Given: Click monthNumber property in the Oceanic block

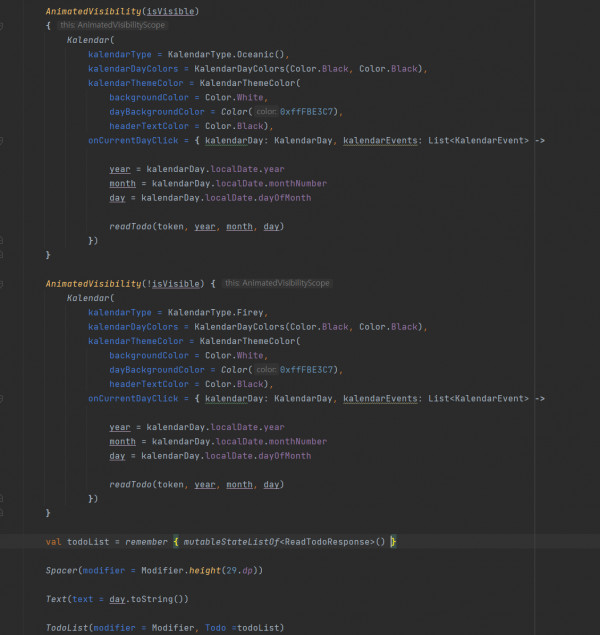Looking at the screenshot, I should 298,183.
